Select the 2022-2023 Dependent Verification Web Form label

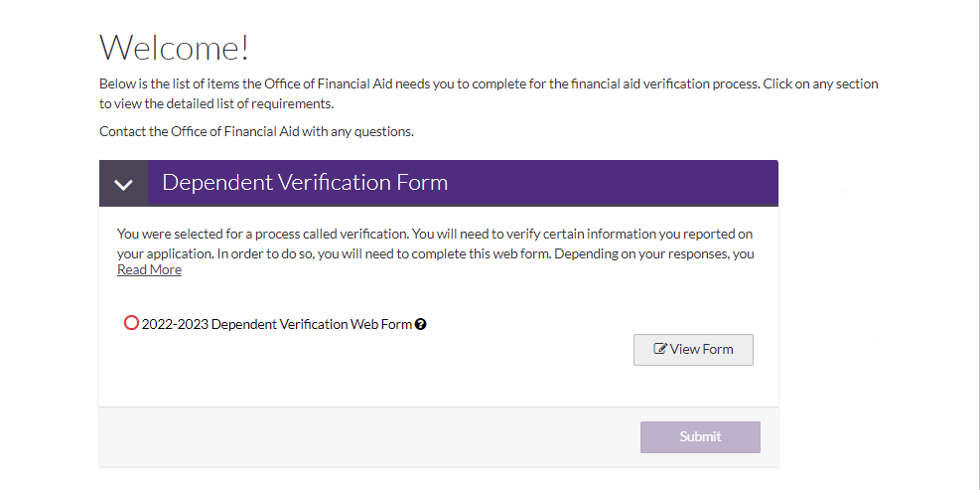point(276,324)
